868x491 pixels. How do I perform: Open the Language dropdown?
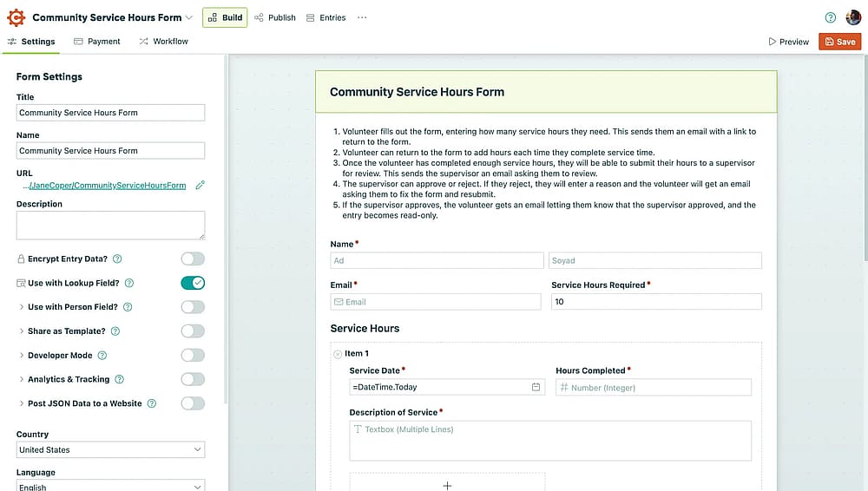111,486
